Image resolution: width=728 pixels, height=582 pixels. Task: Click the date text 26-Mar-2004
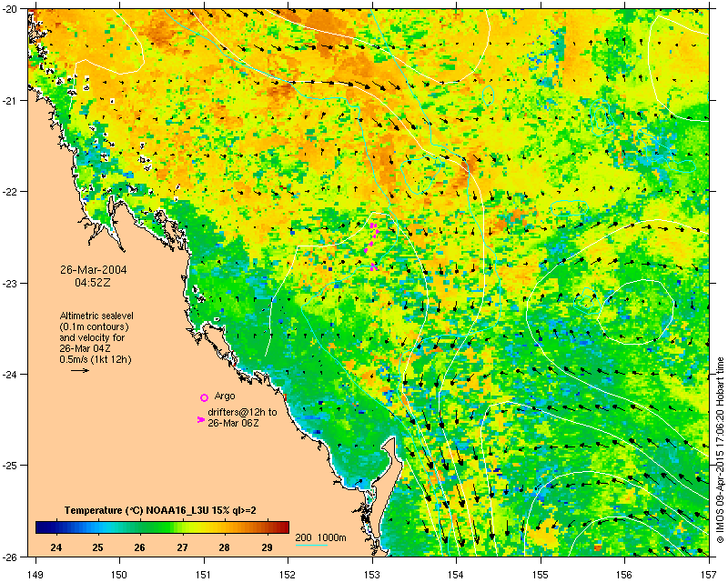94,270
